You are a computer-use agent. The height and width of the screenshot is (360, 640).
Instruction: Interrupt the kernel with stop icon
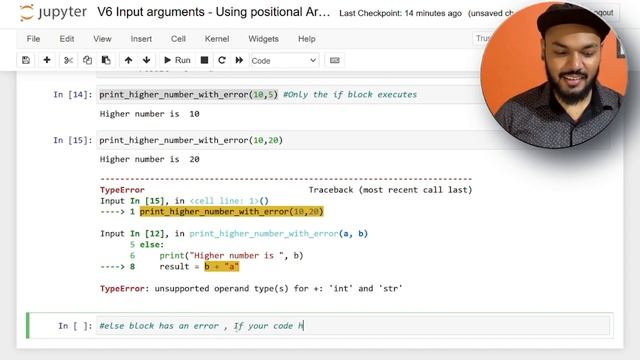204,60
